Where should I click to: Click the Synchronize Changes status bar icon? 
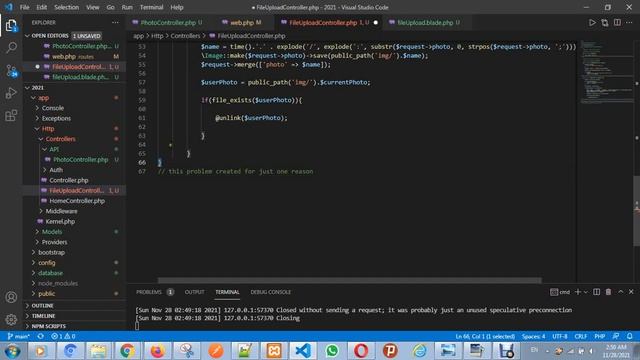click(40, 336)
